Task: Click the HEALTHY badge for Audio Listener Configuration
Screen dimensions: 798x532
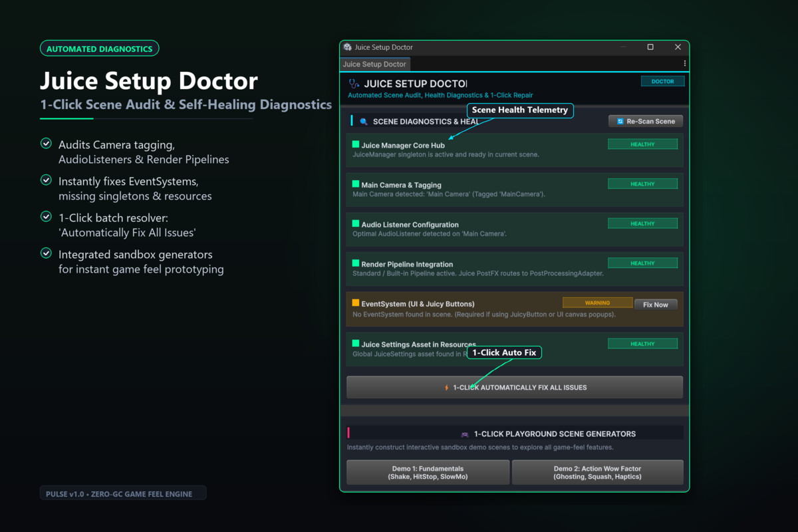Action: (x=642, y=223)
